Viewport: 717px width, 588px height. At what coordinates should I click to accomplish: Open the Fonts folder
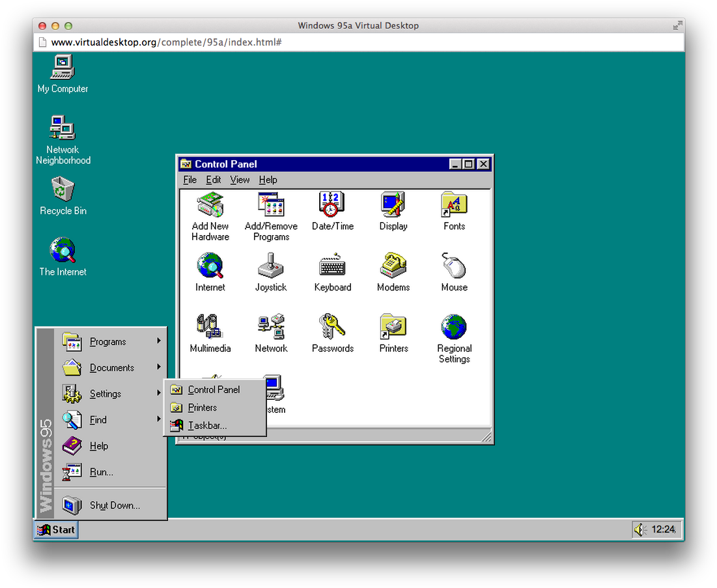point(453,205)
